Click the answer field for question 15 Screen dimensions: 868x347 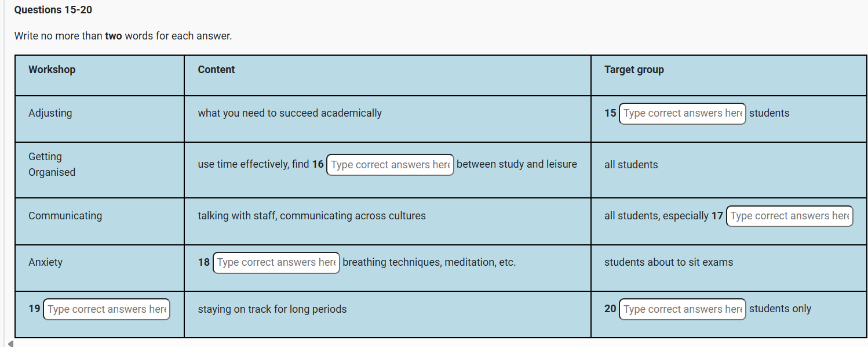682,113
